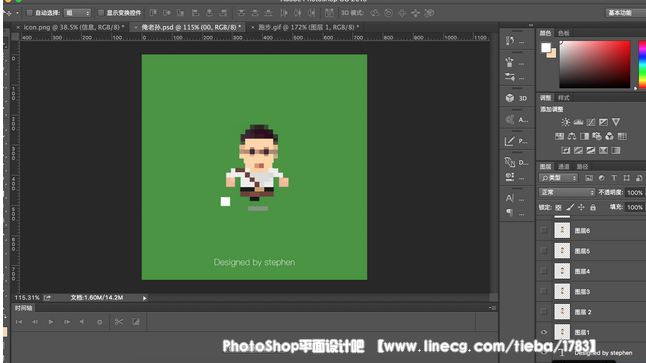Screen dimensions: 646x363
Task: Click the Auto-Align Layers icon
Action: tap(329, 13)
